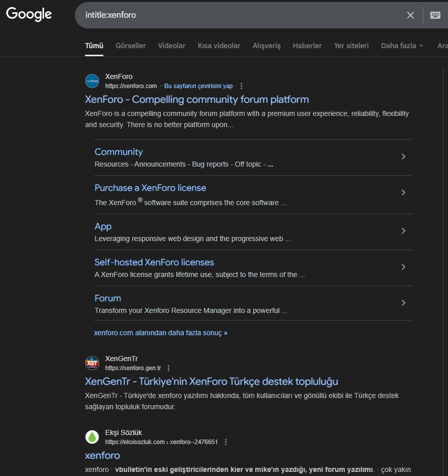Expand the Community sitelink chevron
The height and width of the screenshot is (476, 448).
click(x=403, y=156)
